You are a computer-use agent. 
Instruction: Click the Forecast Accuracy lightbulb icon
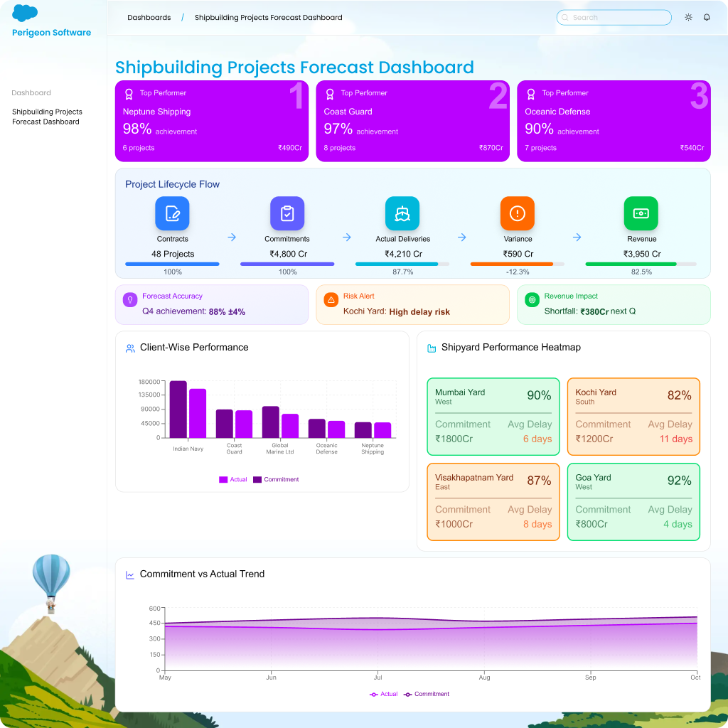coord(129,300)
